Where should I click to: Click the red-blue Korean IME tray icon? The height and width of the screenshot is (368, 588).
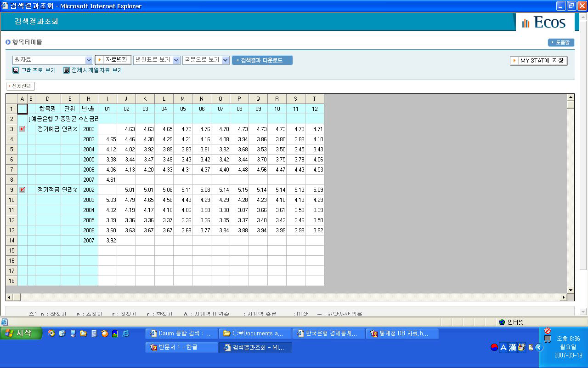coord(494,347)
